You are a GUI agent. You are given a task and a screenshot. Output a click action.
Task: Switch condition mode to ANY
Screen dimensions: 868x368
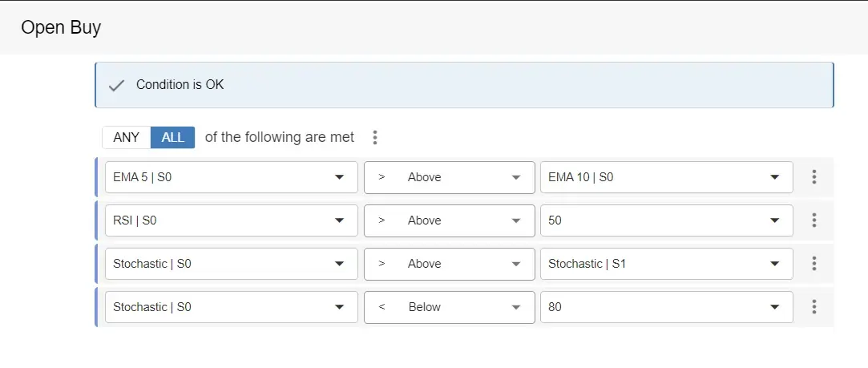126,137
